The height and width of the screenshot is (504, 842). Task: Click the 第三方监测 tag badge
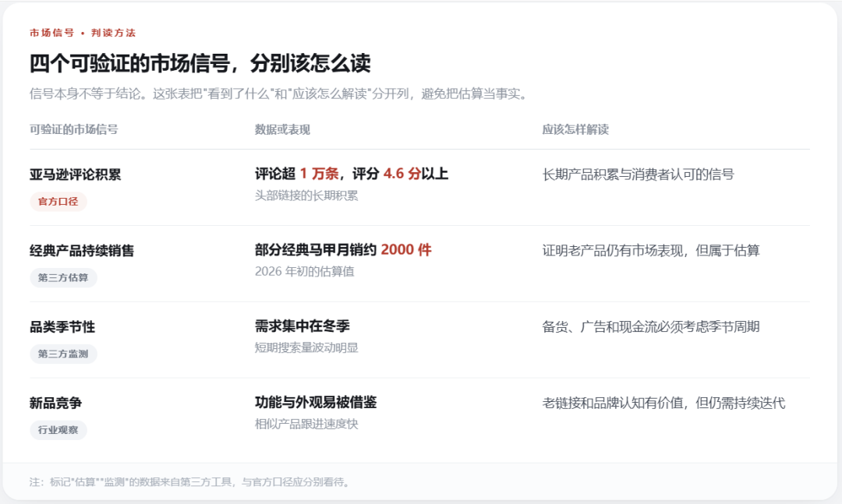63,354
